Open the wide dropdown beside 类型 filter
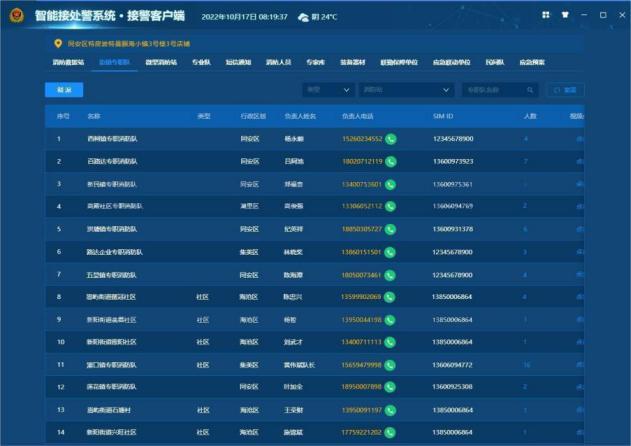The width and height of the screenshot is (631, 446). 406,90
